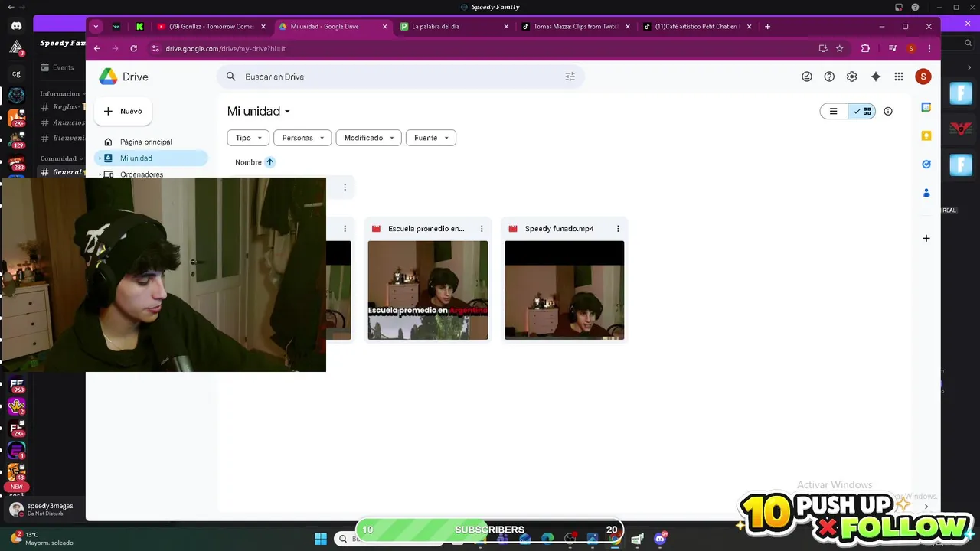The image size is (980, 551).
Task: Expand Drive side panel chevron
Action: pyautogui.click(x=926, y=506)
